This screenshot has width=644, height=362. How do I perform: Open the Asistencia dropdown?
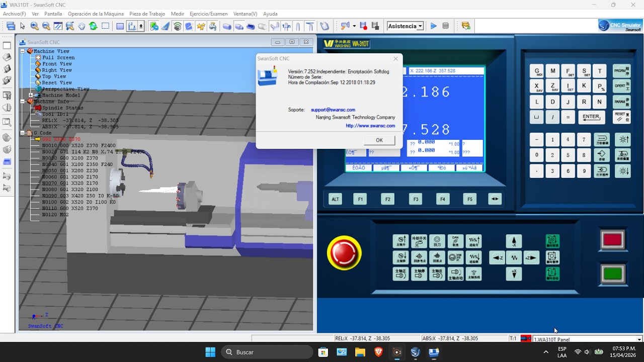tap(405, 26)
